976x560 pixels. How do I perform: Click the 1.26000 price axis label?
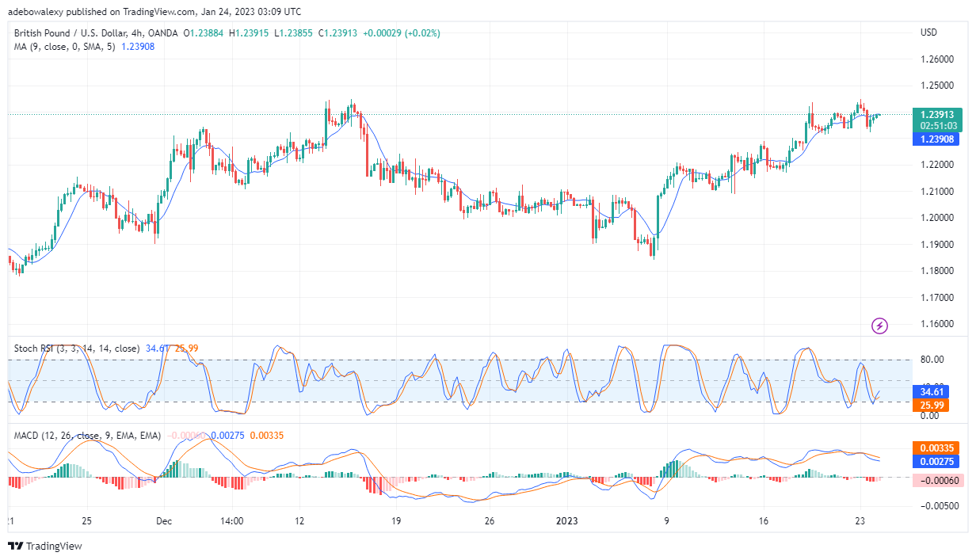[937, 59]
